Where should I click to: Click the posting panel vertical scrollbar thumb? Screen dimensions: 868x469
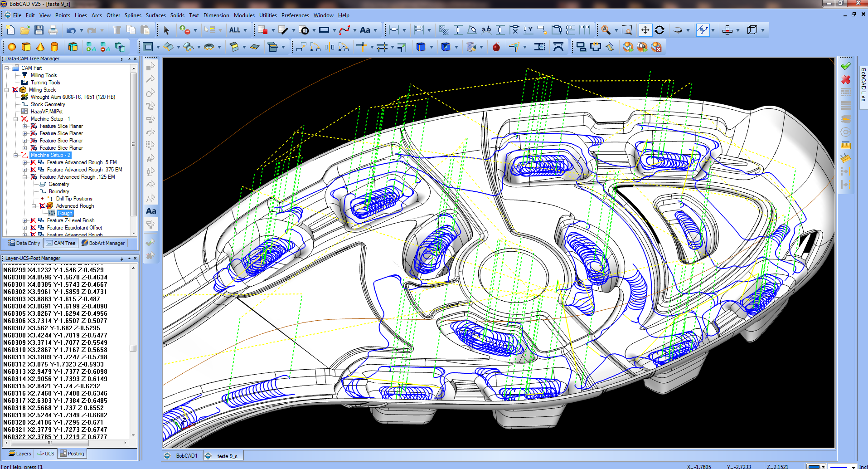click(133, 348)
